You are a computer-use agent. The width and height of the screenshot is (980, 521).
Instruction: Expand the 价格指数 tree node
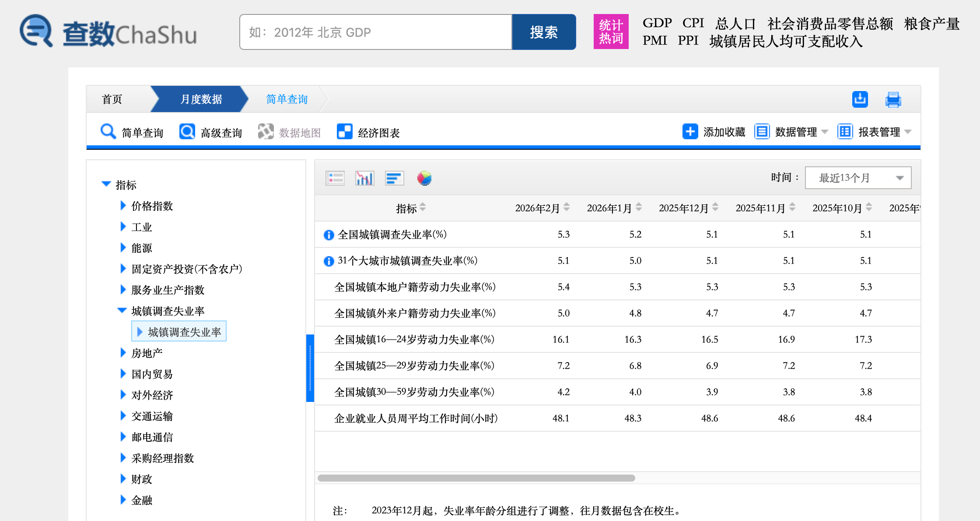coord(123,206)
